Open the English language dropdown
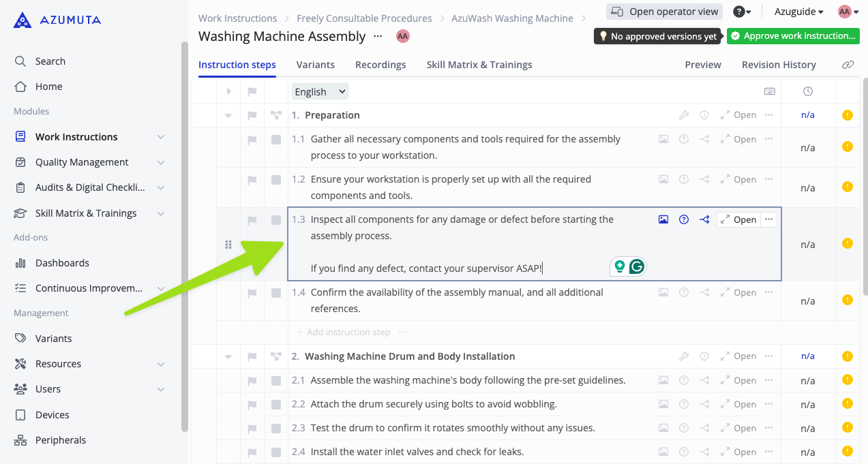Image resolution: width=868 pixels, height=464 pixels. 320,91
